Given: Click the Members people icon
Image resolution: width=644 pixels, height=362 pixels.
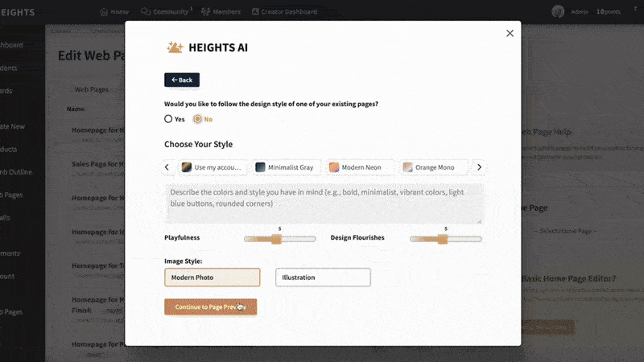Looking at the screenshot, I should [x=205, y=11].
